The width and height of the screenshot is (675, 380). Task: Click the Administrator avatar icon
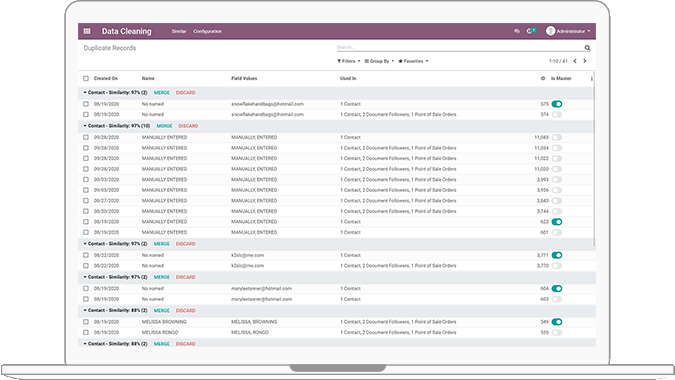pos(550,31)
